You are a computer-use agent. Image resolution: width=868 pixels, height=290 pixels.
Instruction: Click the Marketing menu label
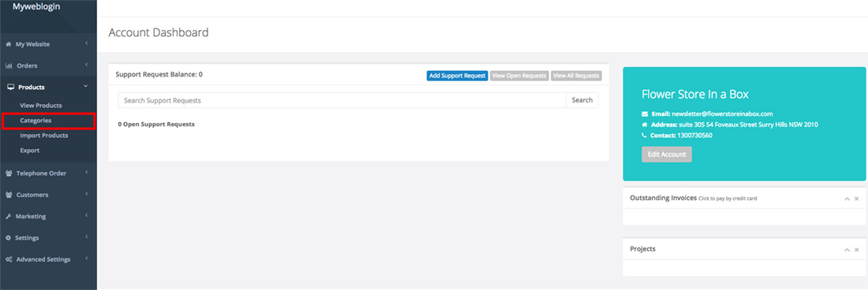[x=31, y=217]
